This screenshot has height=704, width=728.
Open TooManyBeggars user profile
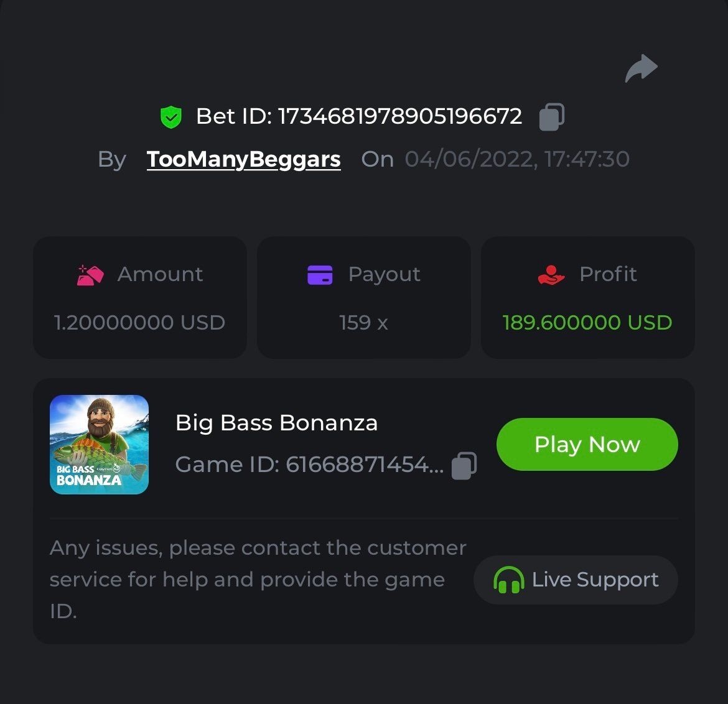[243, 160]
